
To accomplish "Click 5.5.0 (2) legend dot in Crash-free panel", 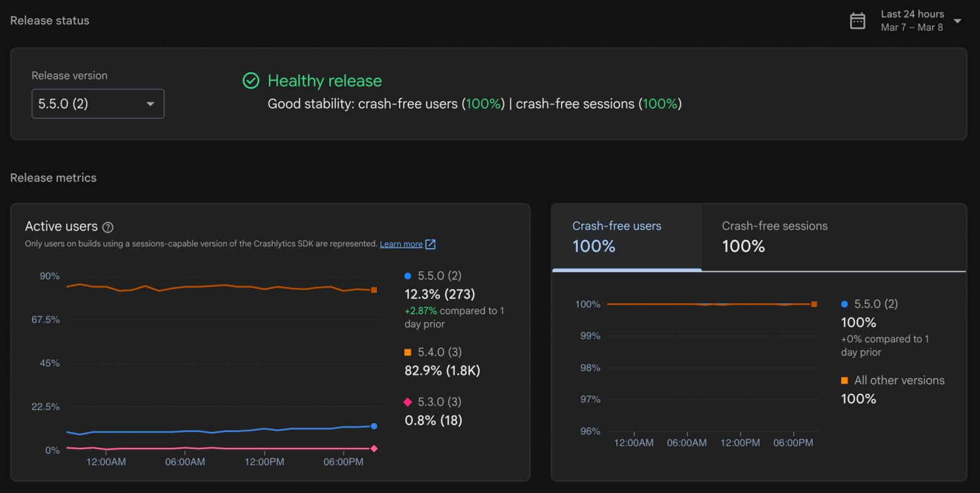I will tap(844, 304).
